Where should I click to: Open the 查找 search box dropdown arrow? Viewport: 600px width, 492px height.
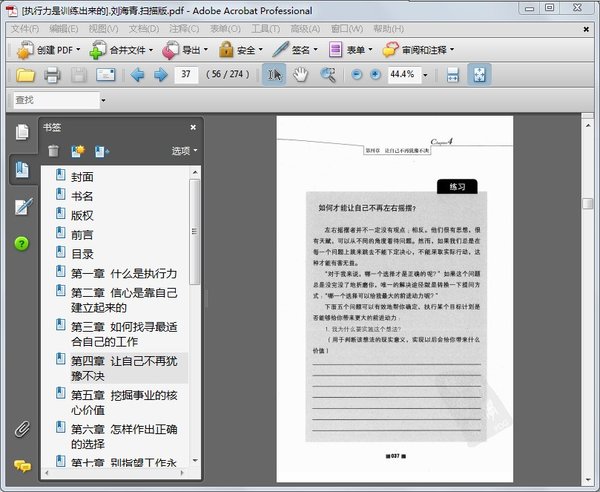click(102, 100)
